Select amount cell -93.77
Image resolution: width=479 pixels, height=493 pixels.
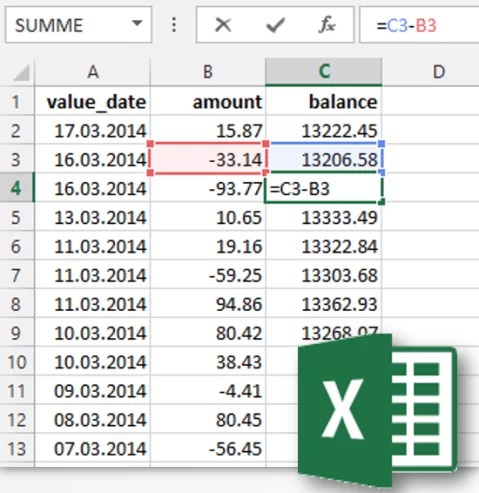pos(208,188)
